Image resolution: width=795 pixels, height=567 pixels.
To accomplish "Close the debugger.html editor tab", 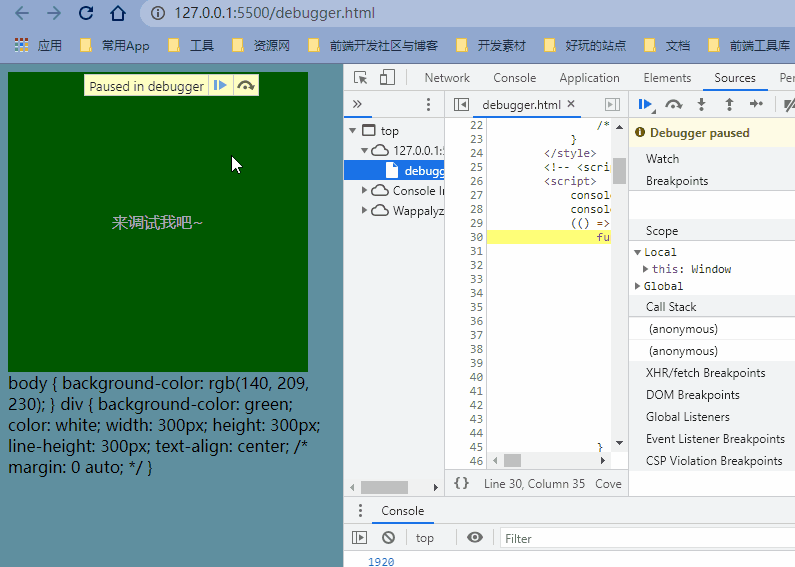I will pyautogui.click(x=571, y=104).
